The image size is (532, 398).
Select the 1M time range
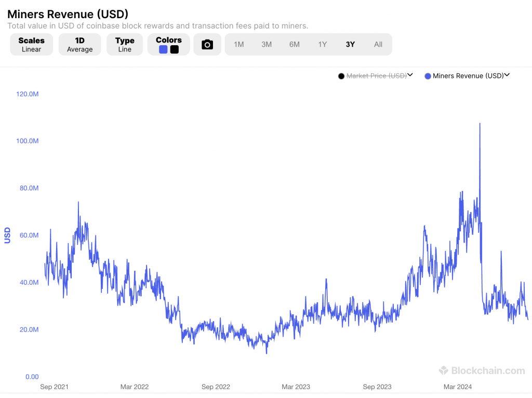[x=238, y=45]
